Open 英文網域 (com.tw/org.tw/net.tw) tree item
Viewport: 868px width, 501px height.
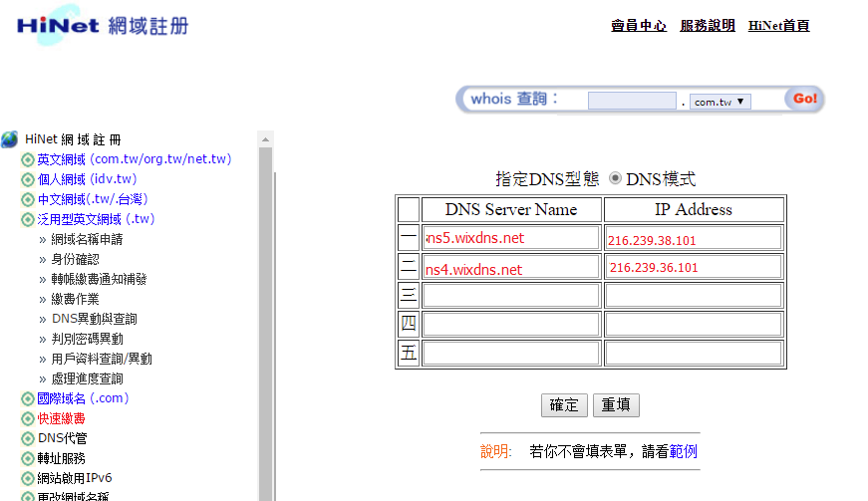click(x=134, y=159)
